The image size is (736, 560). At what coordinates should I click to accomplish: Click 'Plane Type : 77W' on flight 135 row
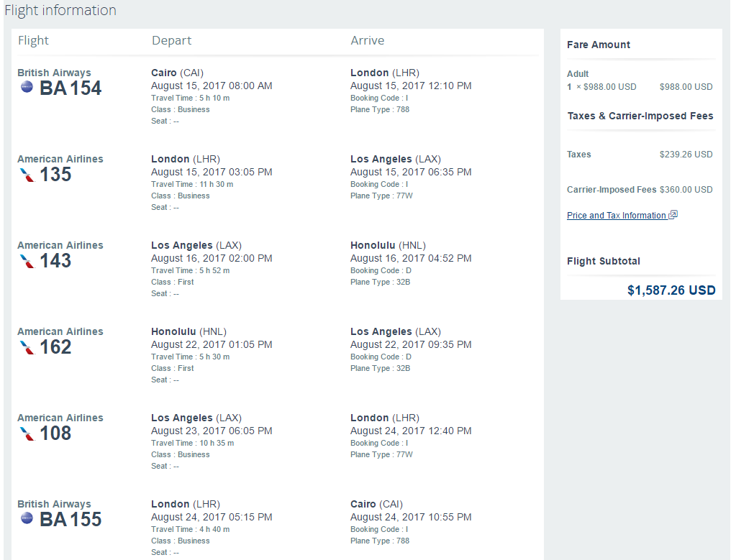(x=381, y=196)
